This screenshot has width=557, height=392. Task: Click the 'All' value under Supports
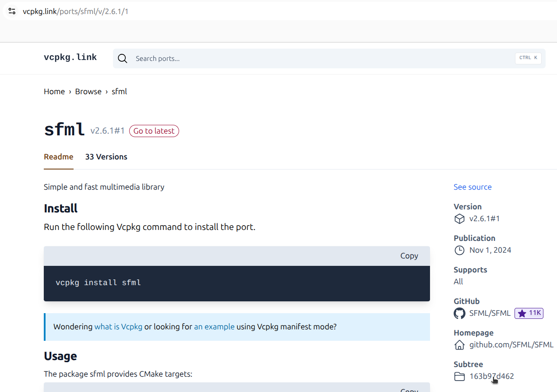(458, 282)
